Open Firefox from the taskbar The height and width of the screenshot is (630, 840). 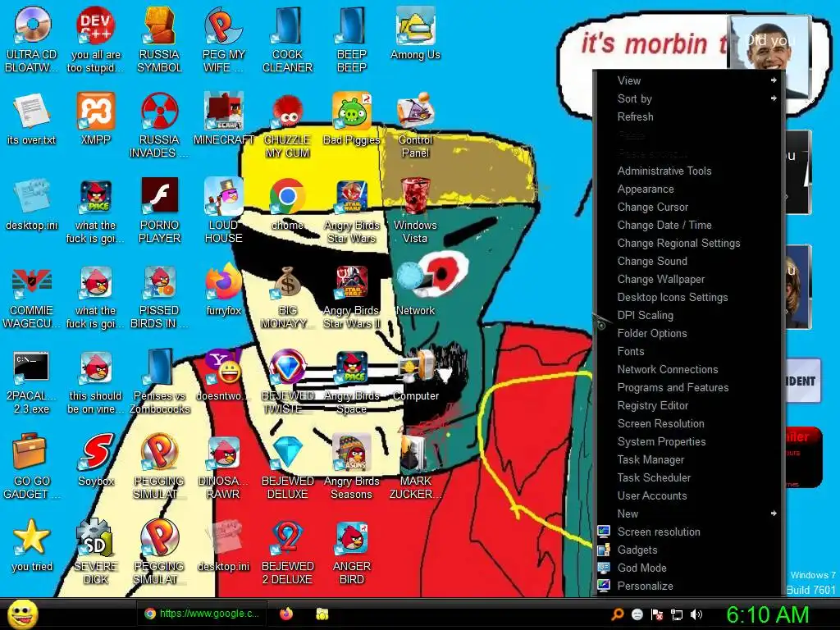(286, 614)
